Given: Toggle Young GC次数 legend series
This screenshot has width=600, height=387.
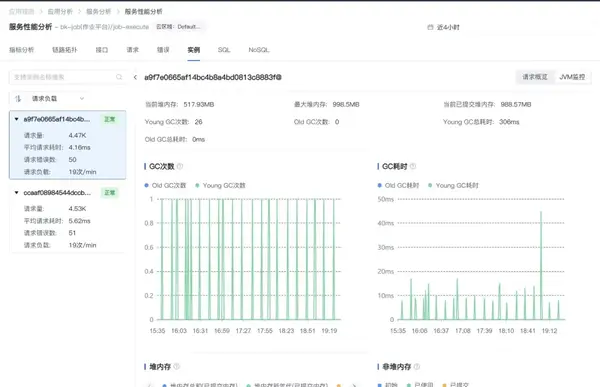Looking at the screenshot, I should [220, 185].
